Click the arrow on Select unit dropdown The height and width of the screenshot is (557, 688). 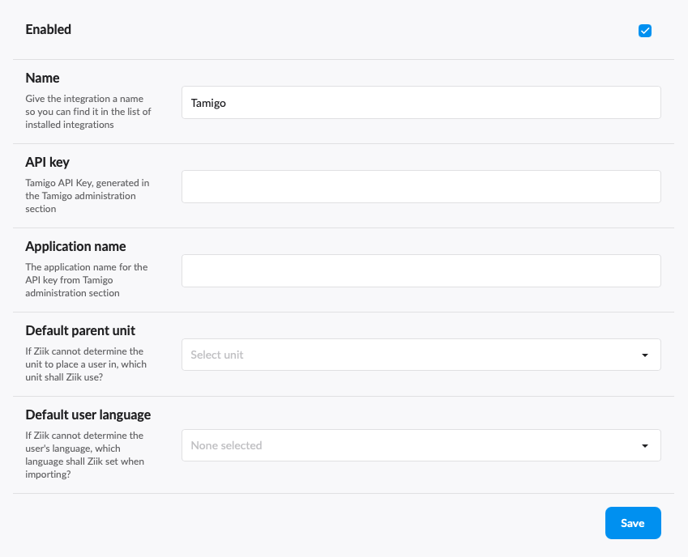(645, 355)
